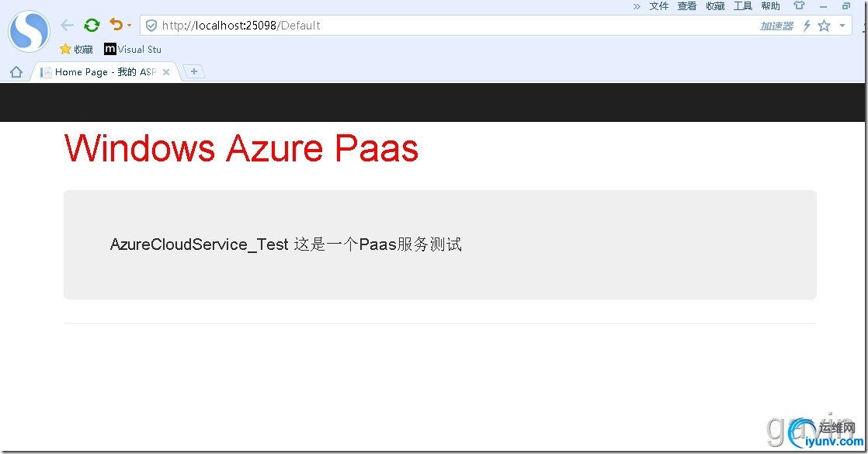Click the lightning bolt speed mode icon
This screenshot has height=454, width=868.
[x=807, y=26]
